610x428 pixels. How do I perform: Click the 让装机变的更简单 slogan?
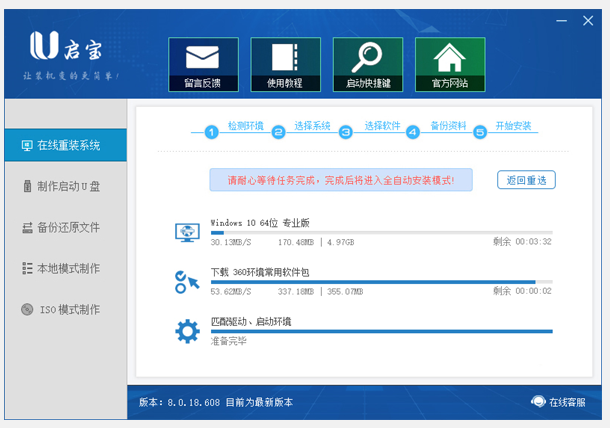click(71, 76)
